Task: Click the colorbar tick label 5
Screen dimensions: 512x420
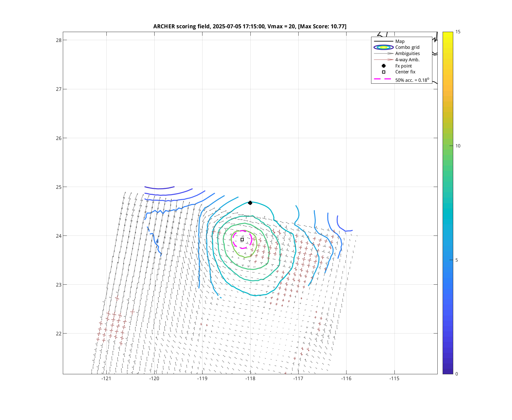Action: [457, 260]
